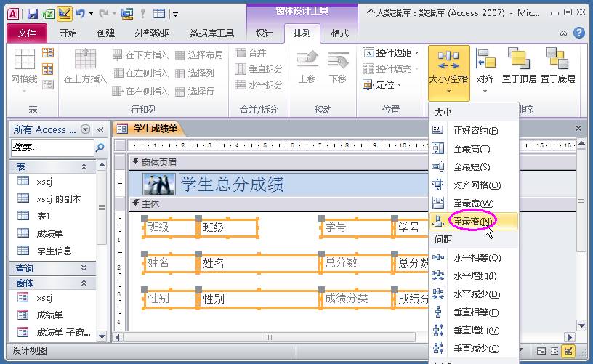Viewport: 593px width, 364px height.
Task: Expand the 查询 group in navigation pane
Action: (84, 268)
